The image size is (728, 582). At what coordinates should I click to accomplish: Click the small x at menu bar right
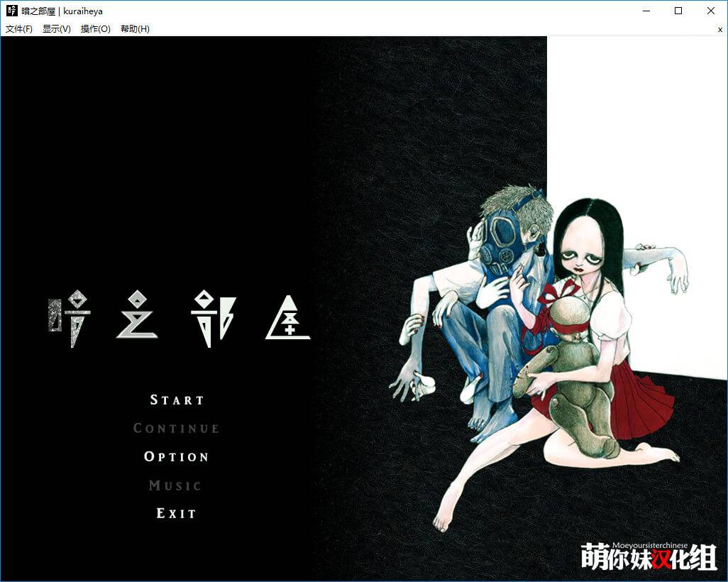719,29
